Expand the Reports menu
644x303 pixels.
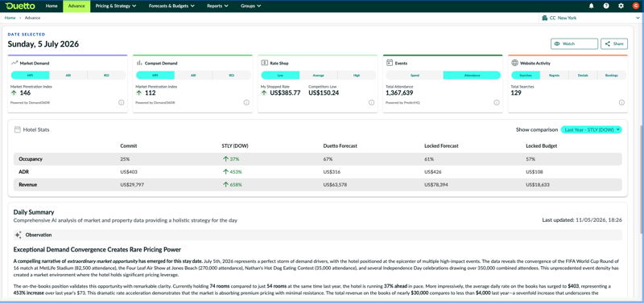(217, 6)
